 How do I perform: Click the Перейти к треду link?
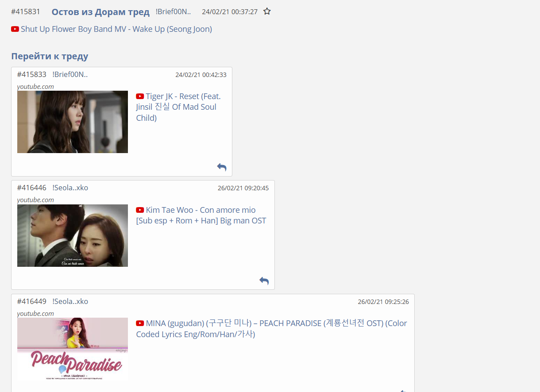point(50,56)
